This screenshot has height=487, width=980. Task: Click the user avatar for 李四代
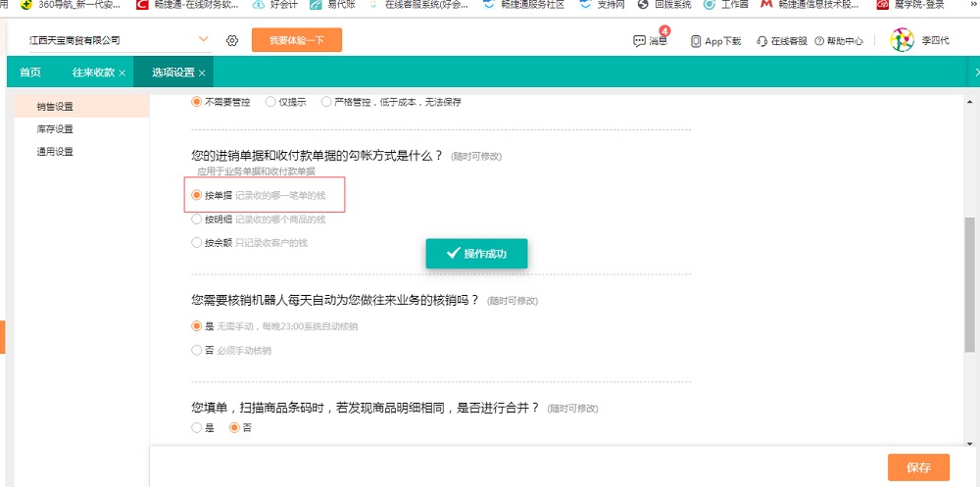(902, 40)
